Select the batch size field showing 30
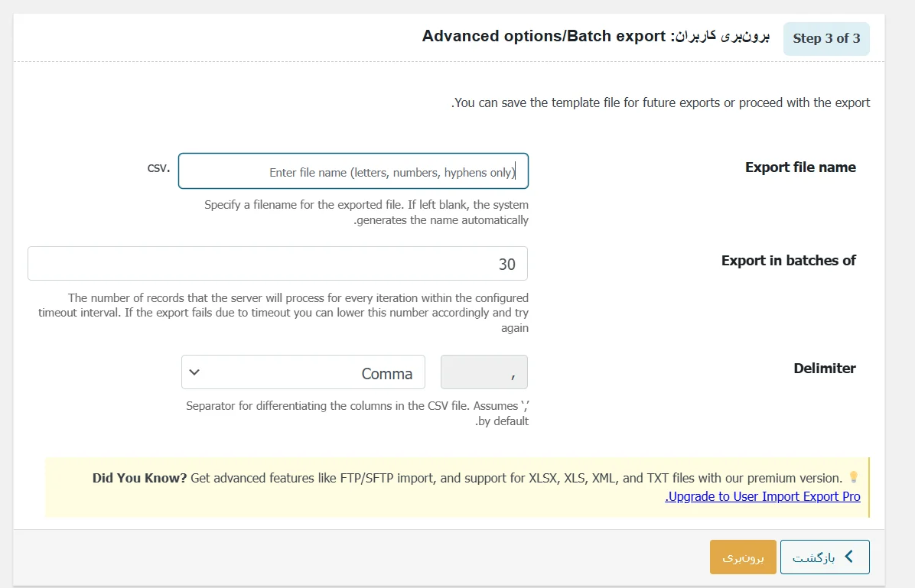The height and width of the screenshot is (588, 915). tap(278, 263)
